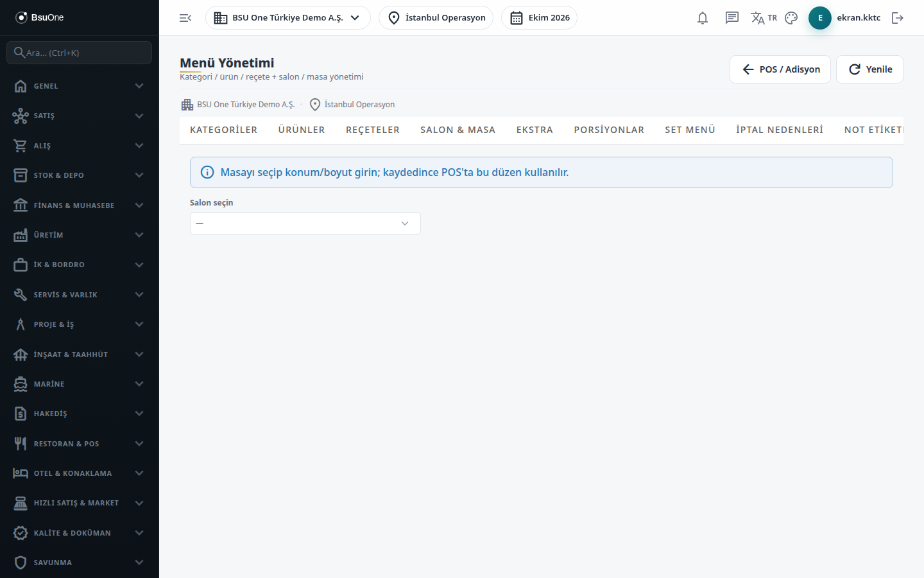Image resolution: width=924 pixels, height=578 pixels.
Task: Go back to POS / Adisyon
Action: tap(780, 69)
